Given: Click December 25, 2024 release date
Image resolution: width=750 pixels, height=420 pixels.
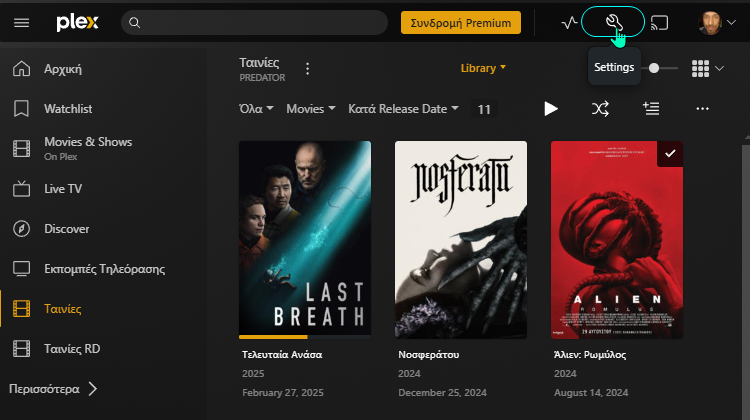Looking at the screenshot, I should click(442, 393).
